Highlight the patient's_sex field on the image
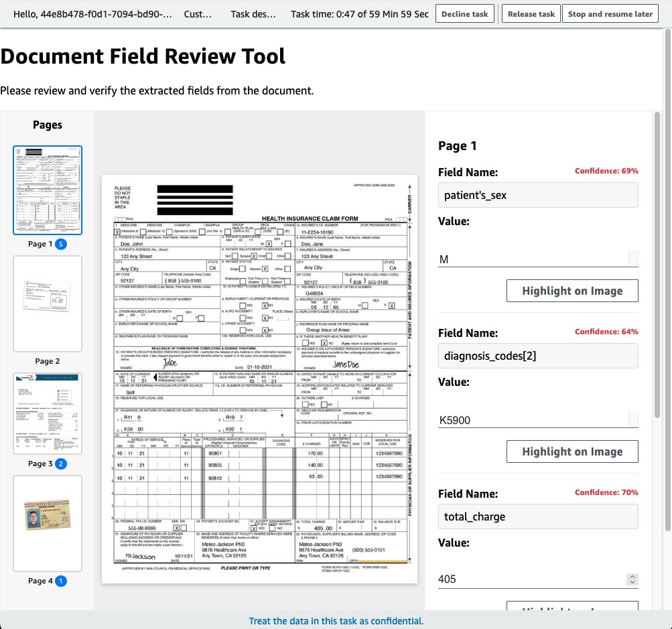This screenshot has height=629, width=672. pos(572,291)
